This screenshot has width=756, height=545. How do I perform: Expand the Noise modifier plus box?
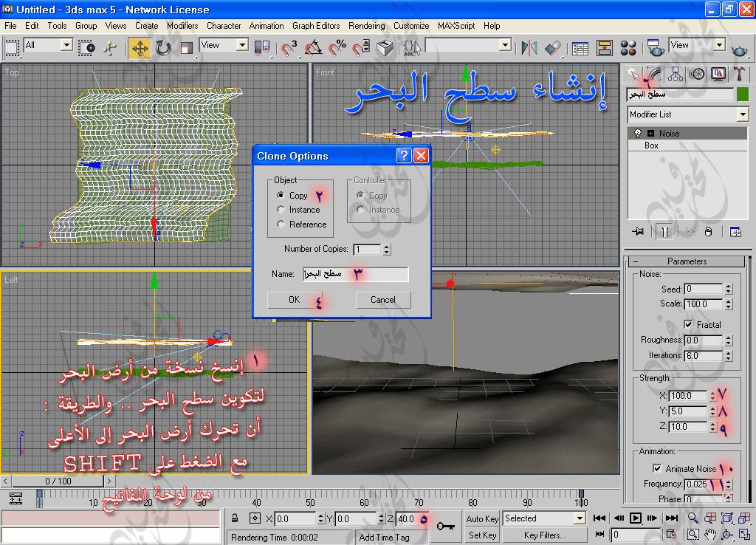click(x=651, y=133)
